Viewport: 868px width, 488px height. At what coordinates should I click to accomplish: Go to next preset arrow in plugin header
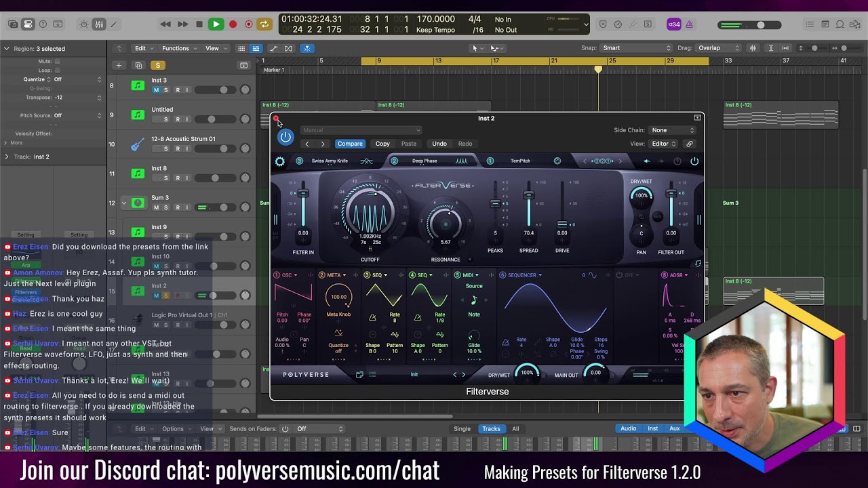tap(323, 144)
